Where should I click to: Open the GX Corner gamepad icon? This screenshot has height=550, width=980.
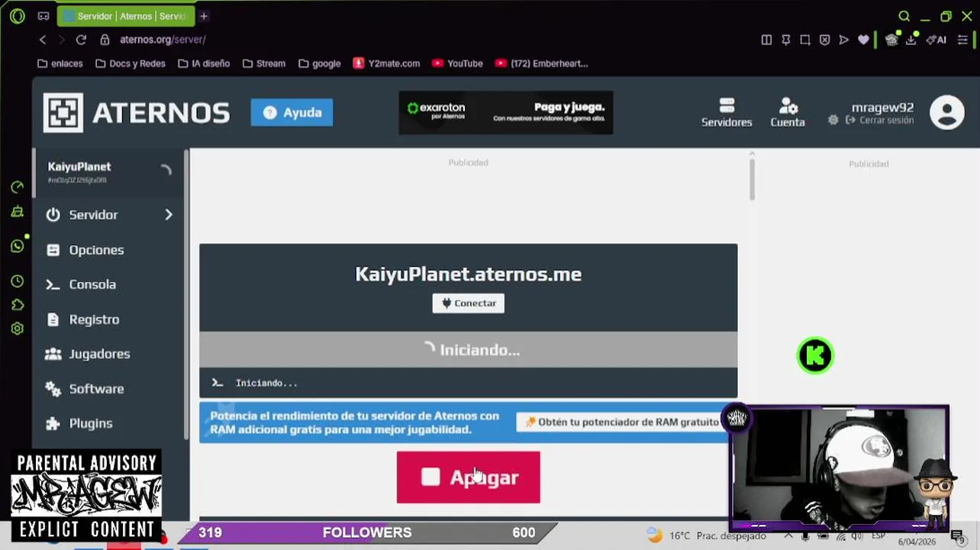click(x=44, y=16)
